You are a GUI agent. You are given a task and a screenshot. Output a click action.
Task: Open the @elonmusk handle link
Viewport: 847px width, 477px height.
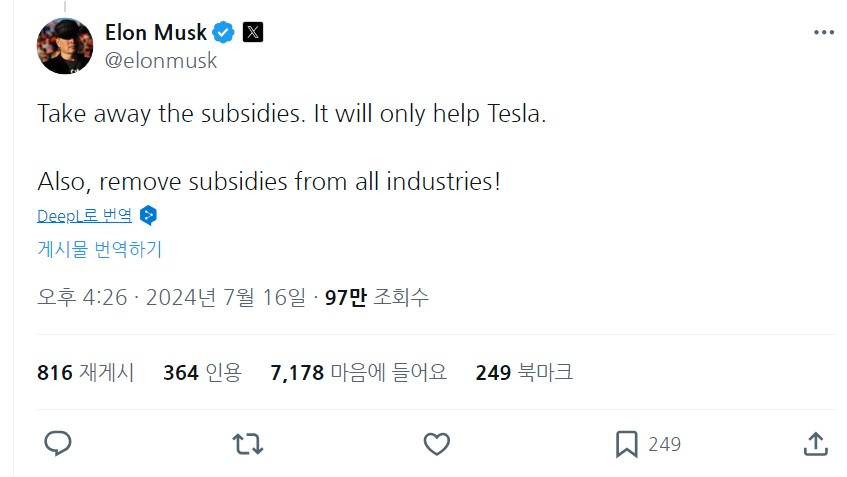pos(161,60)
